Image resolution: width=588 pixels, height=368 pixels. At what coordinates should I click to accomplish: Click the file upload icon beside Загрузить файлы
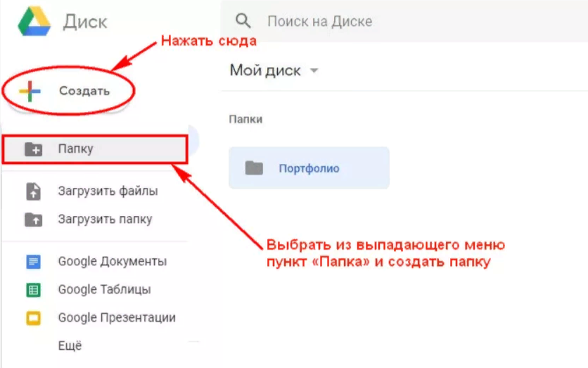pyautogui.click(x=33, y=191)
